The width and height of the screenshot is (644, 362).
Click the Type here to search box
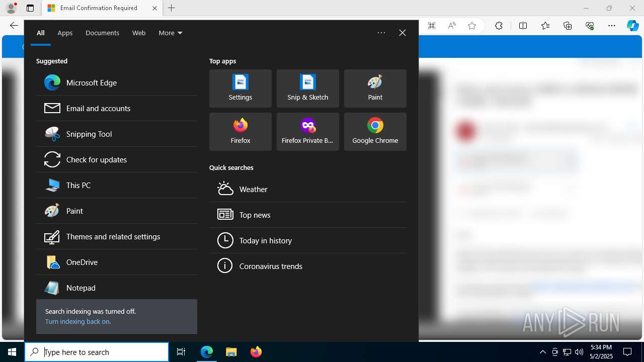[97, 352]
